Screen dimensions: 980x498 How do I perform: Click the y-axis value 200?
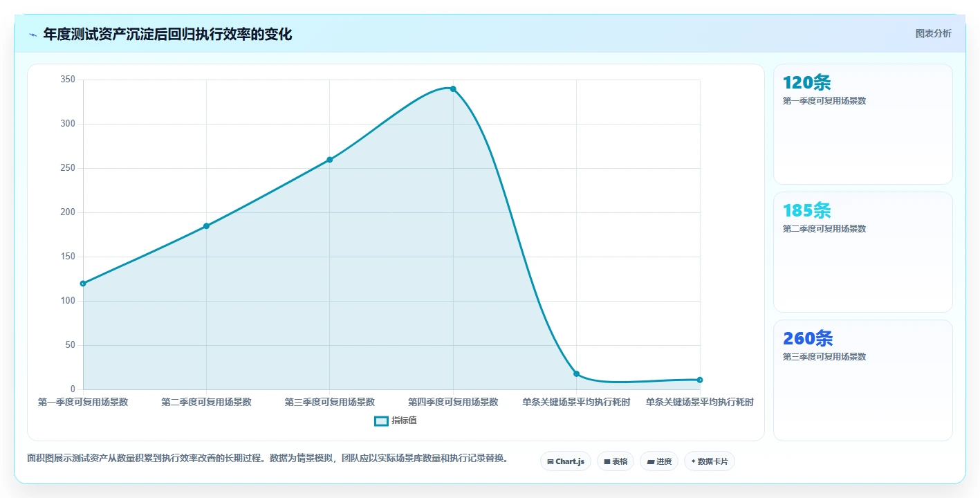(x=68, y=212)
